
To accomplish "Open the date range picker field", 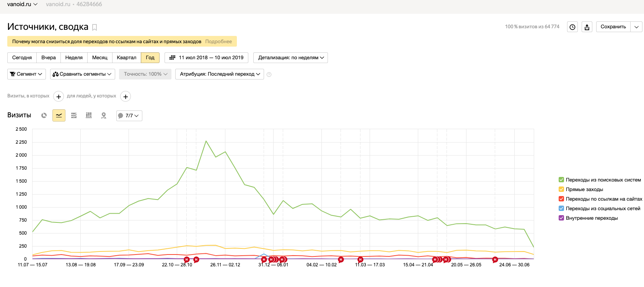I will [x=207, y=58].
